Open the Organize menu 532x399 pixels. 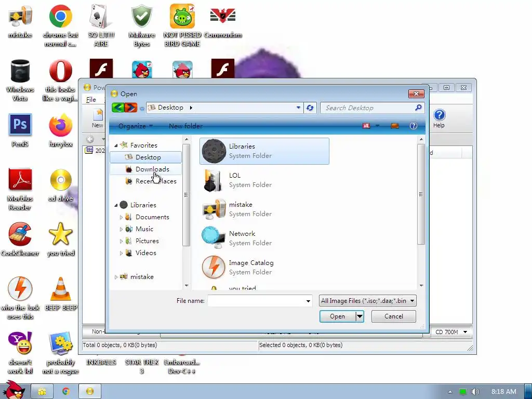click(x=136, y=126)
